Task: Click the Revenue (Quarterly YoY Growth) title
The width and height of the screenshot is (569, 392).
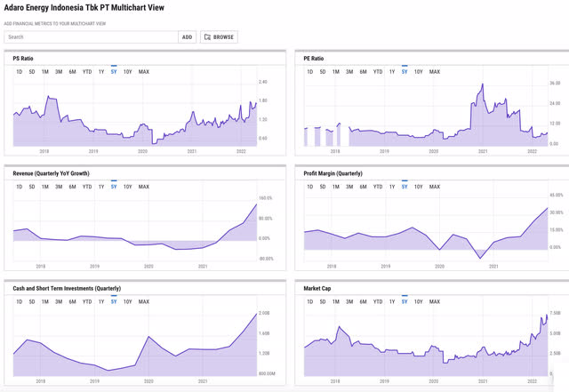Action: (x=52, y=173)
